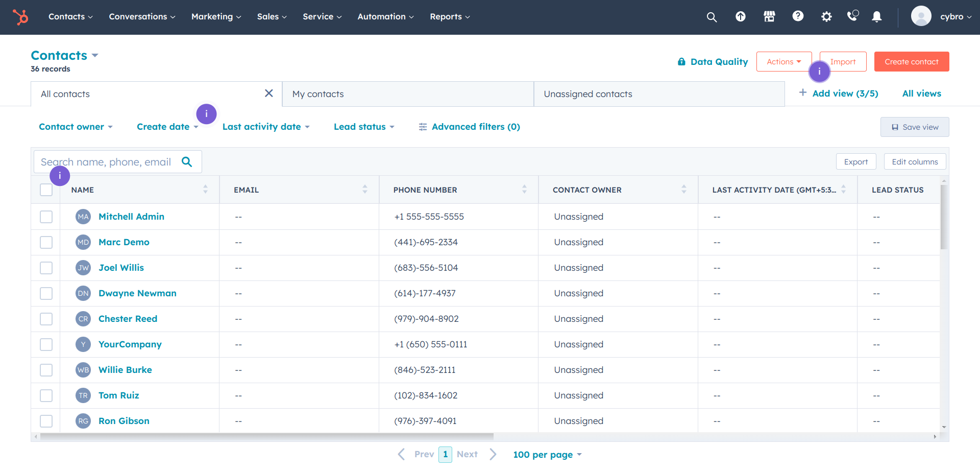Check the box for Mitchell Admin
This screenshot has width=980, height=470.
[46, 217]
